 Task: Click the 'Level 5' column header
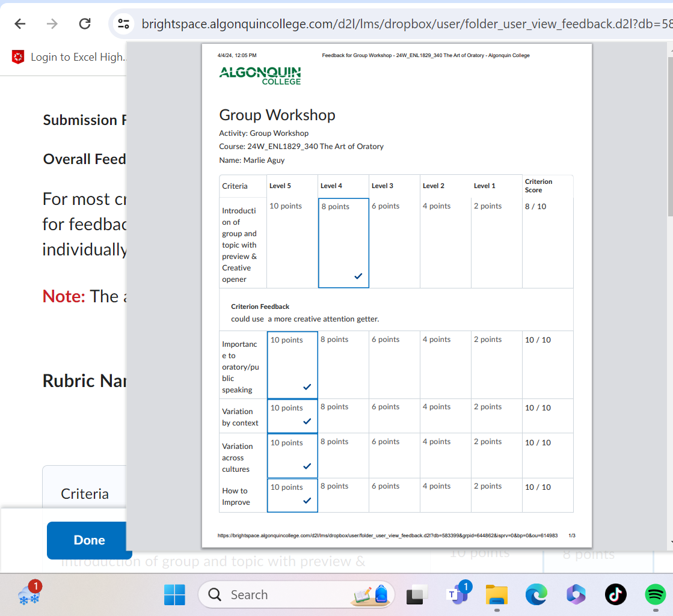pyautogui.click(x=280, y=186)
